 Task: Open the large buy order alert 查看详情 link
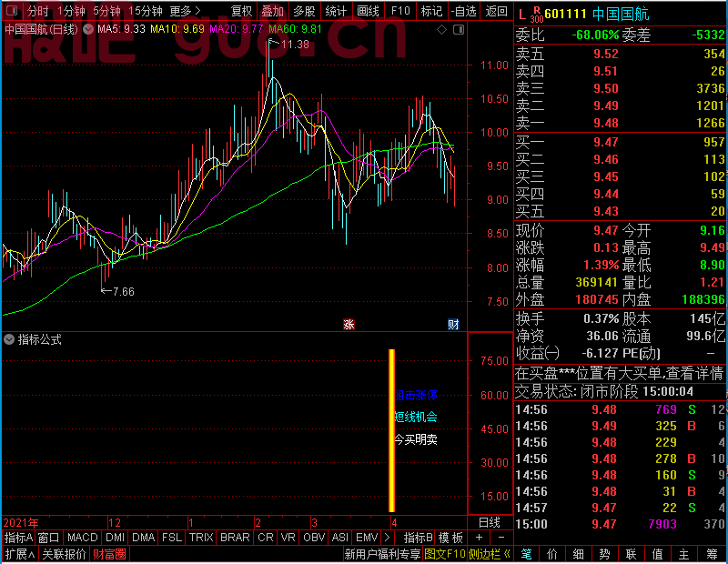695,373
